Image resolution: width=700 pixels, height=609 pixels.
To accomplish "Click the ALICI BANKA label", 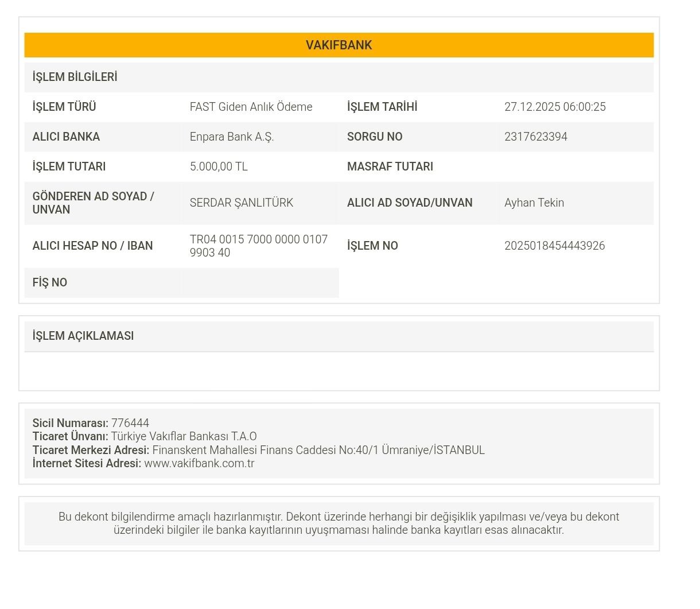I will 66,137.
